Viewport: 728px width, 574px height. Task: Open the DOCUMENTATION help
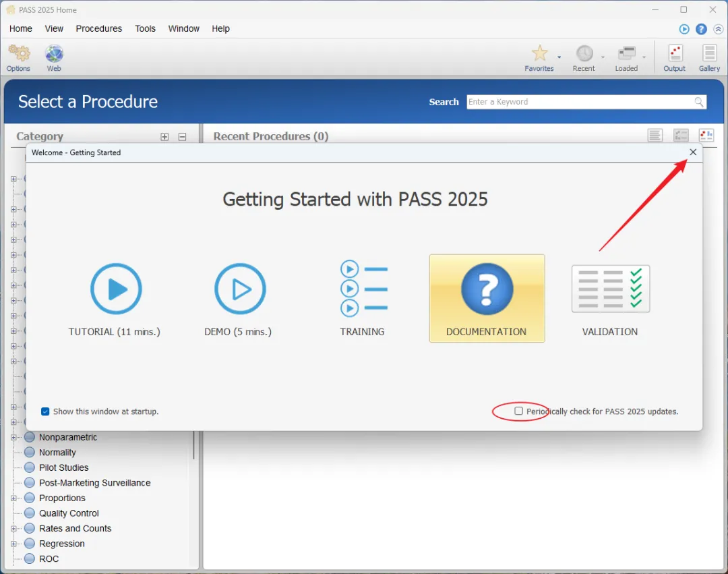click(x=487, y=298)
